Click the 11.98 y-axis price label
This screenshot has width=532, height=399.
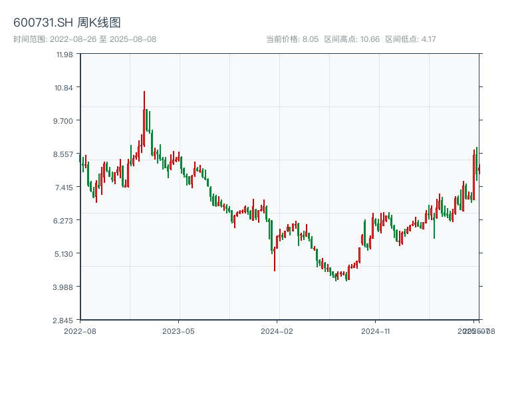pyautogui.click(x=65, y=55)
